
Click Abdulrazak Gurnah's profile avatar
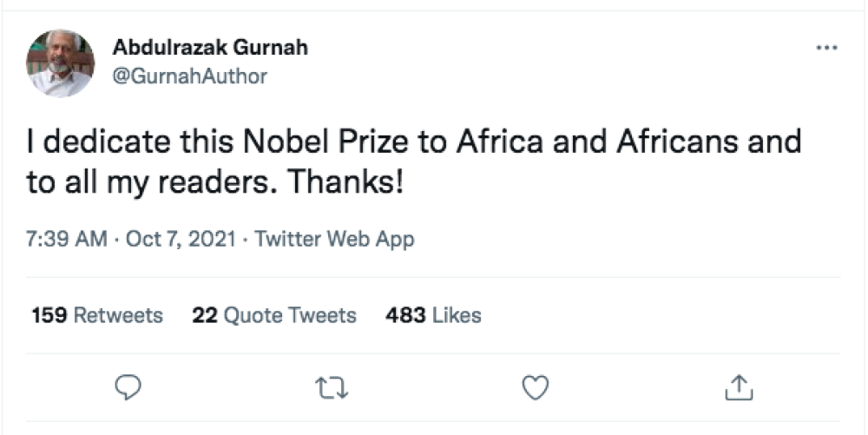[x=61, y=63]
